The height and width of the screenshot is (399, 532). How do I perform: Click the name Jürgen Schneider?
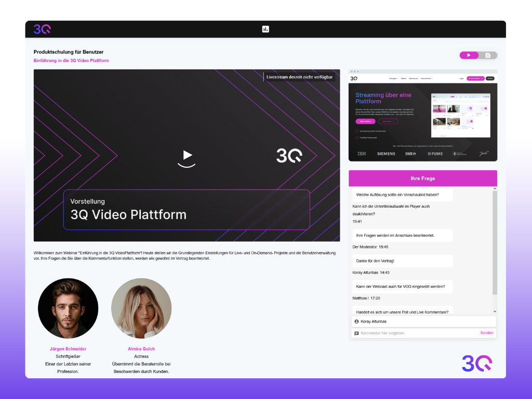[x=68, y=349]
